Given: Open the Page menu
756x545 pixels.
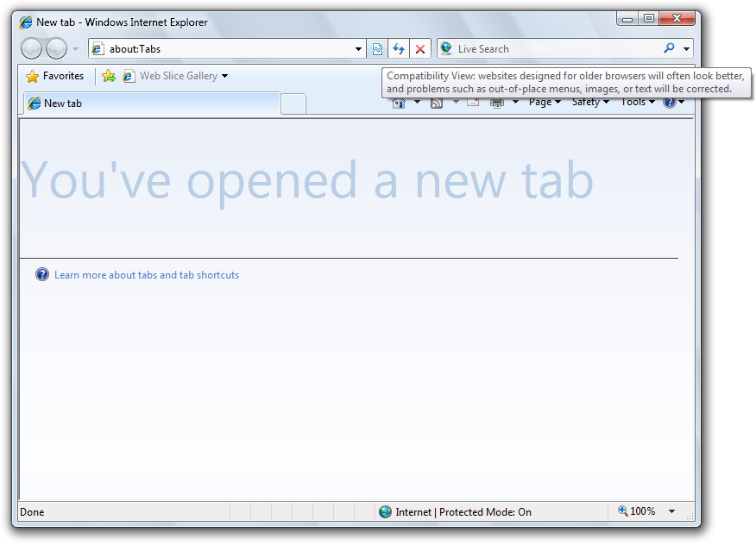Looking at the screenshot, I should point(545,102).
